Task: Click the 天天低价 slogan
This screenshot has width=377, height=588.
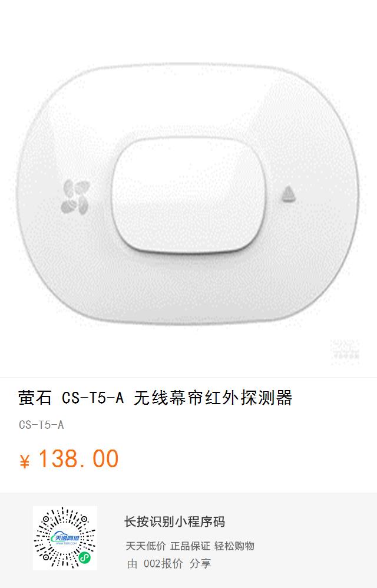Action: click(x=145, y=546)
